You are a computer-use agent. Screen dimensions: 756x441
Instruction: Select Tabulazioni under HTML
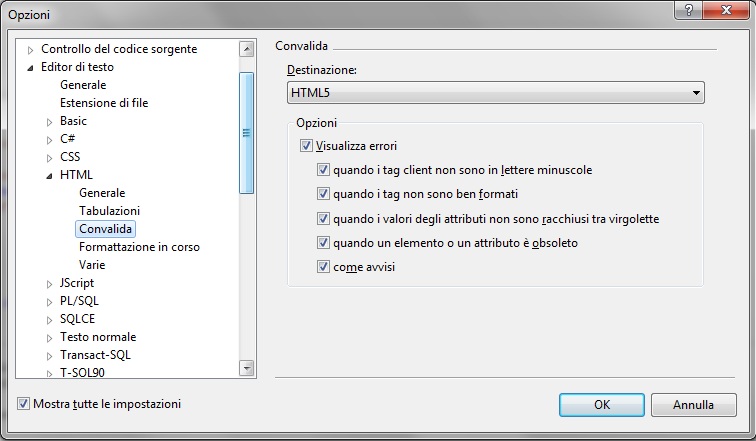coord(109,211)
